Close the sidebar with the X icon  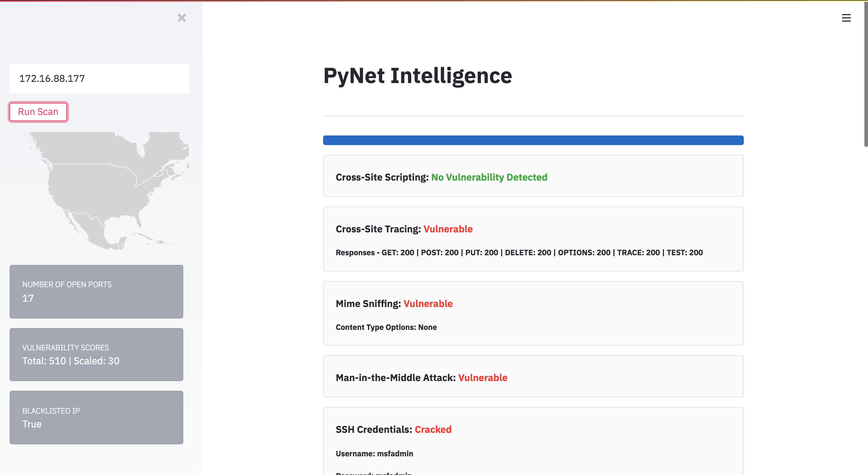(x=182, y=18)
